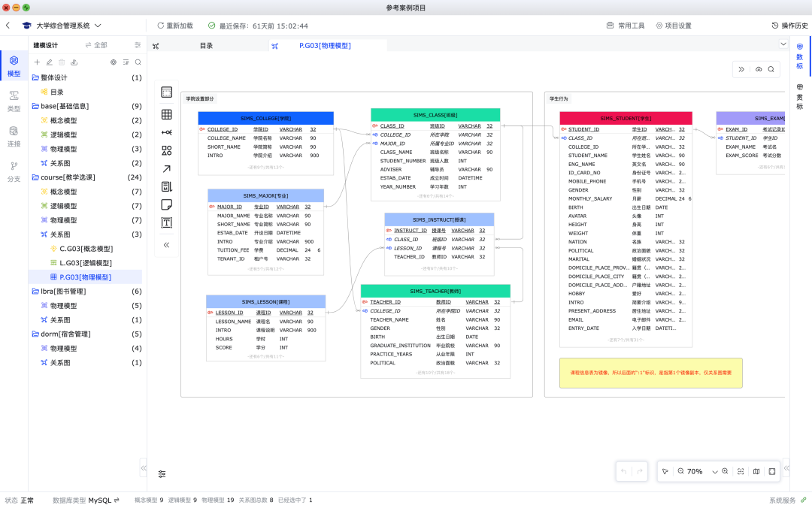Click the search magnifier in model tree toolbar
The height and width of the screenshot is (508, 812).
(x=138, y=62)
